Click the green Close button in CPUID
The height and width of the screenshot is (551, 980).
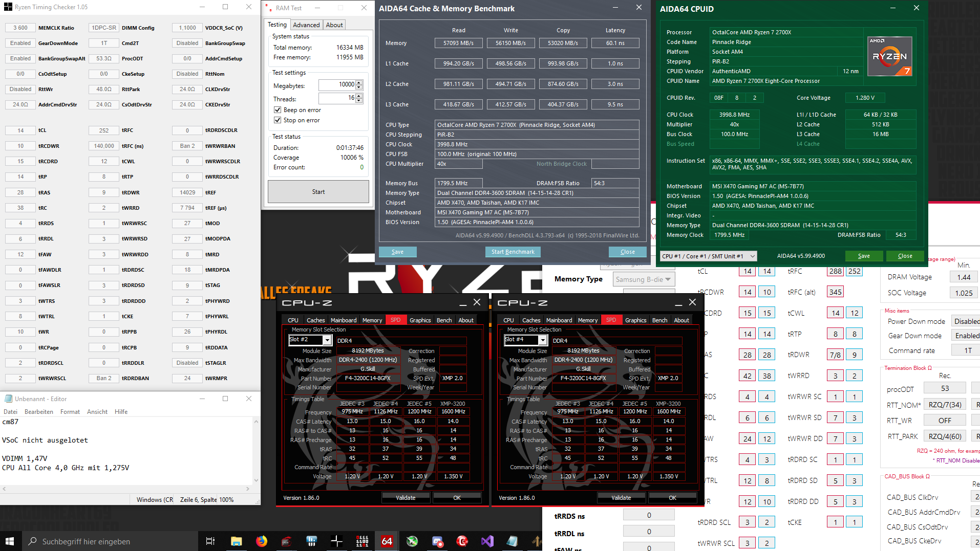tap(905, 256)
